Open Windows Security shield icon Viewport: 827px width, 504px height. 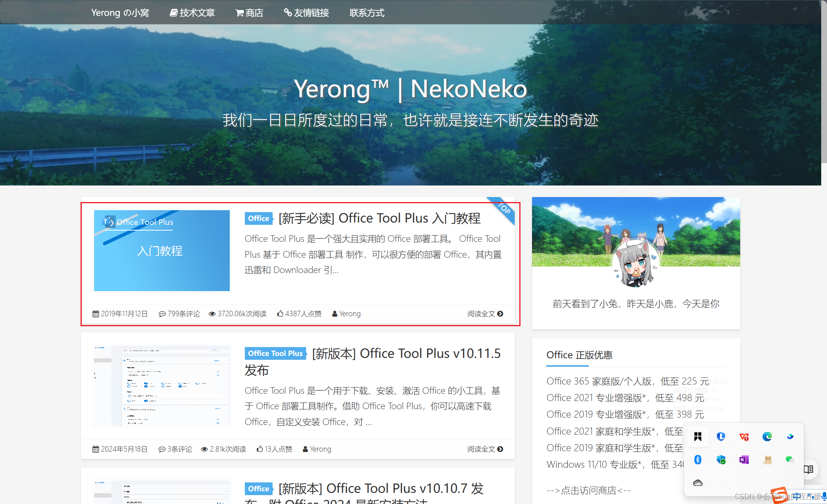point(721,459)
